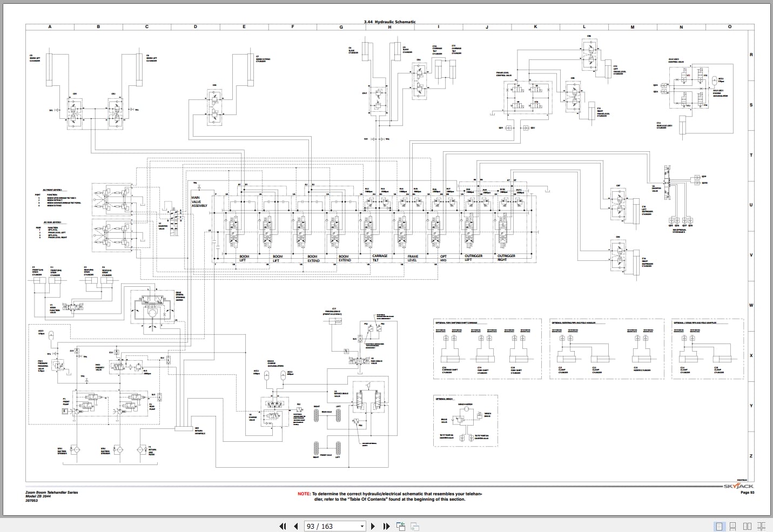Click the 3.44 Hydraulic Schematic title
The width and height of the screenshot is (773, 532).
pyautogui.click(x=390, y=20)
